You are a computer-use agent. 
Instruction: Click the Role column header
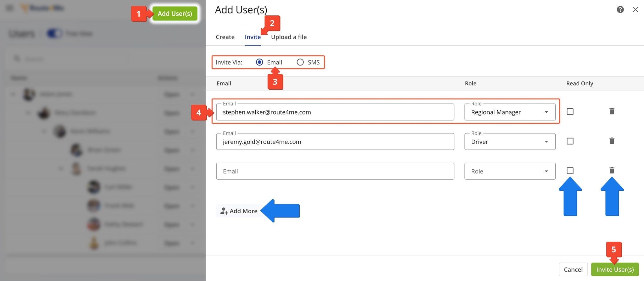coord(470,83)
